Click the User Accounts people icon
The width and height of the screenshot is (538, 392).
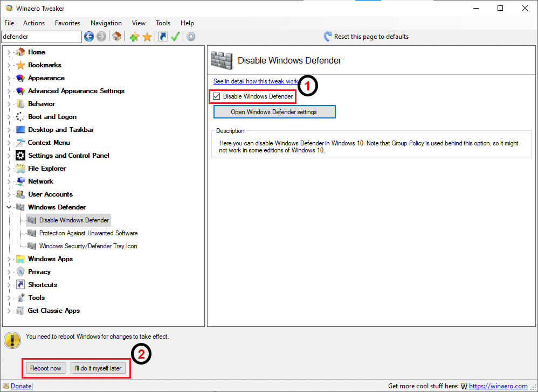pyautogui.click(x=20, y=194)
